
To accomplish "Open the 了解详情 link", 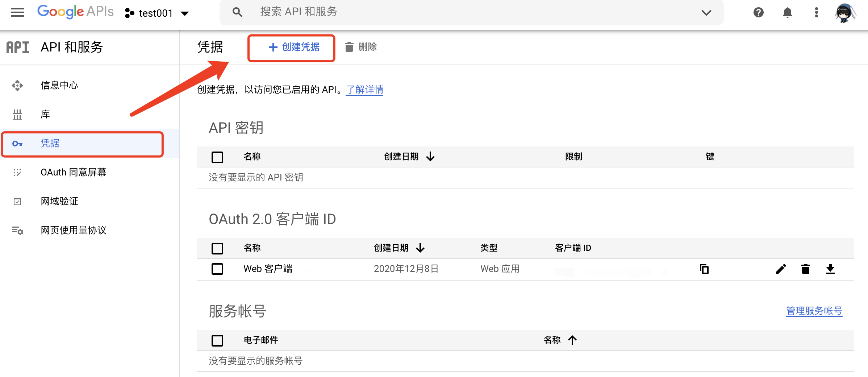I will [x=364, y=90].
